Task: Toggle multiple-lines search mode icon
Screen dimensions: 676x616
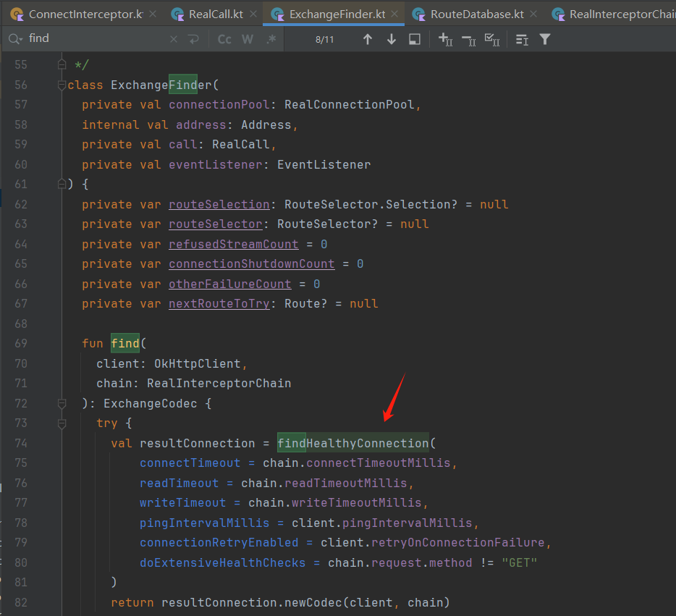Action: tap(522, 40)
